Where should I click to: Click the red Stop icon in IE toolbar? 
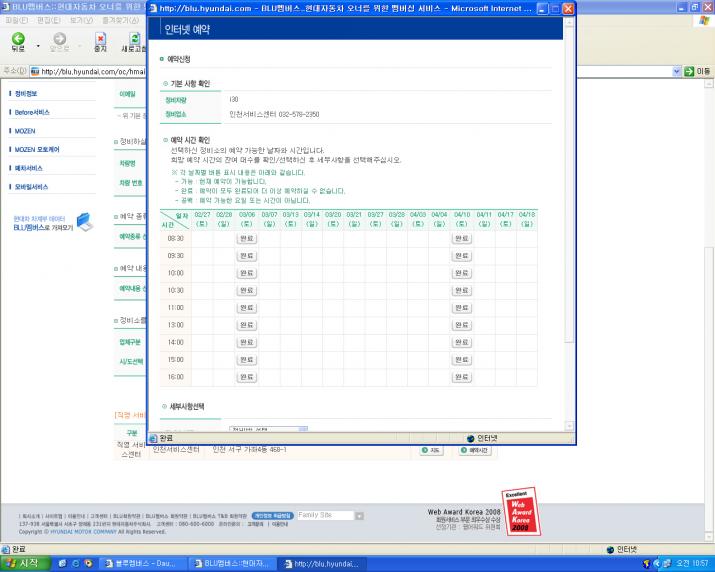click(x=100, y=38)
